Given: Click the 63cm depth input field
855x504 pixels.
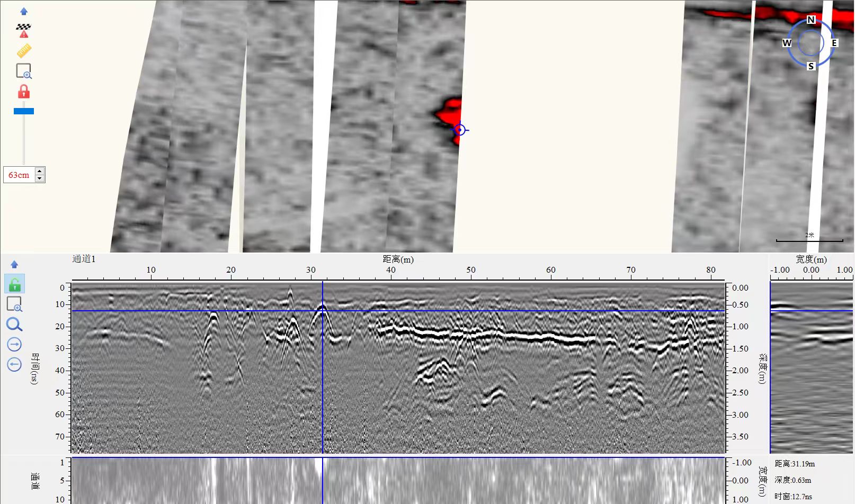Looking at the screenshot, I should [19, 175].
